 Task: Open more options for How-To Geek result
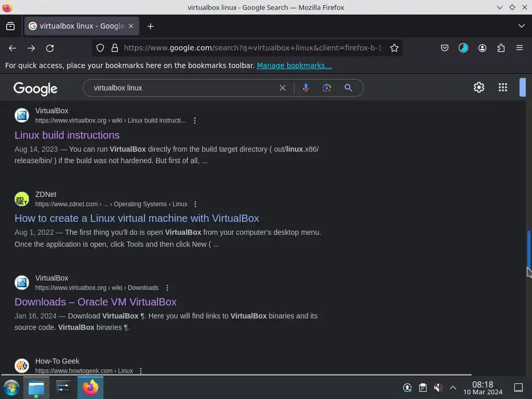(x=140, y=371)
